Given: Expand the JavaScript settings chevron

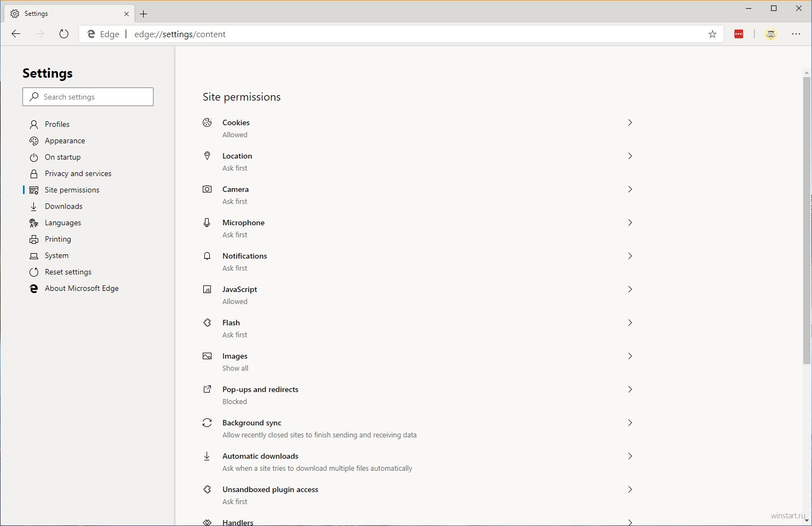Looking at the screenshot, I should [629, 289].
